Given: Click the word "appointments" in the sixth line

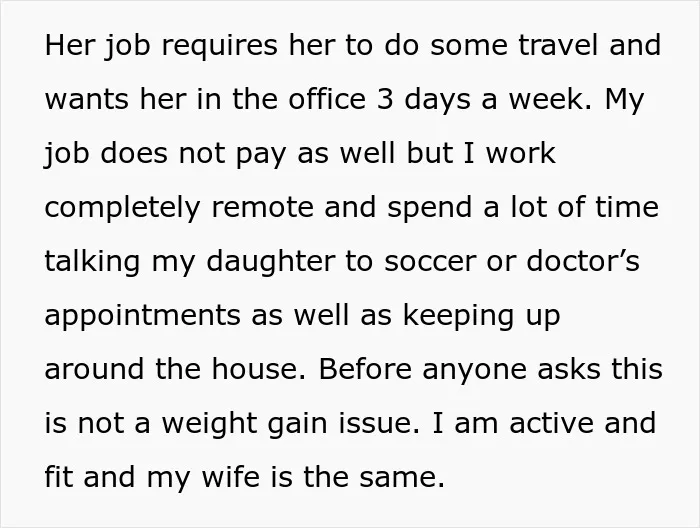Looking at the screenshot, I should pos(142,316).
